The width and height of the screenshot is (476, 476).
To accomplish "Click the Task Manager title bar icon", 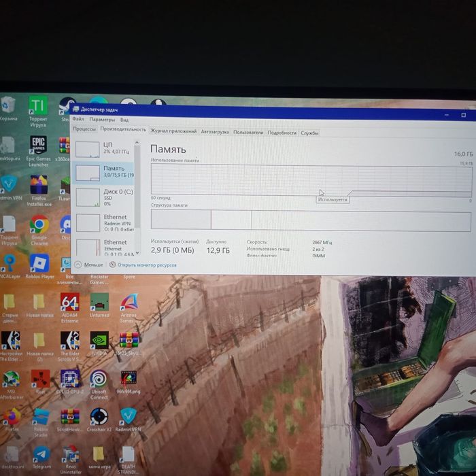I will pyautogui.click(x=75, y=109).
